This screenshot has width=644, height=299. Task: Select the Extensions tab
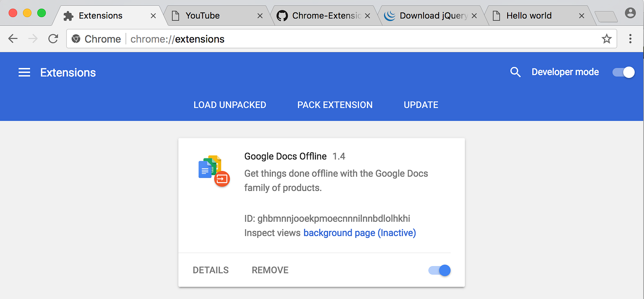click(x=109, y=16)
